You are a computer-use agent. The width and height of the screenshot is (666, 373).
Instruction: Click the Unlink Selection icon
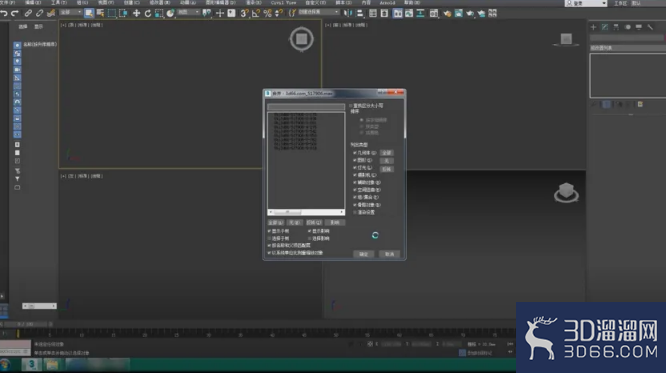pos(39,14)
